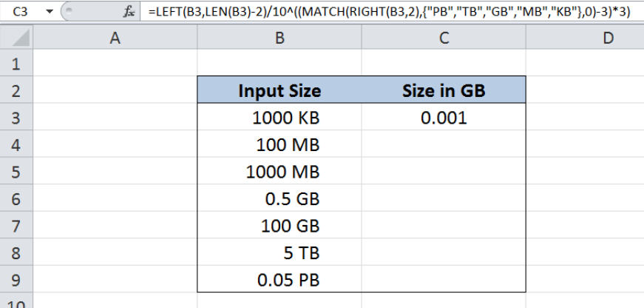The width and height of the screenshot is (644, 308).
Task: Click cell B1 above Input Size
Action: [279, 63]
